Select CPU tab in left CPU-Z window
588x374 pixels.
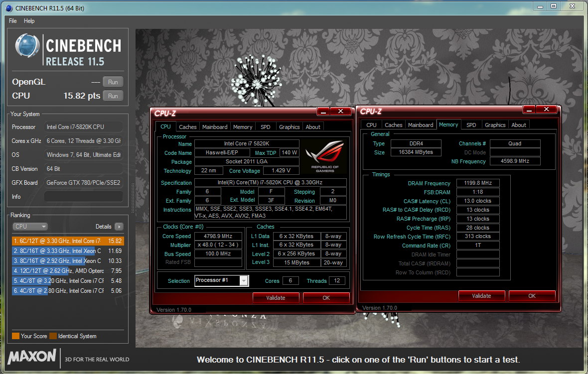point(165,126)
